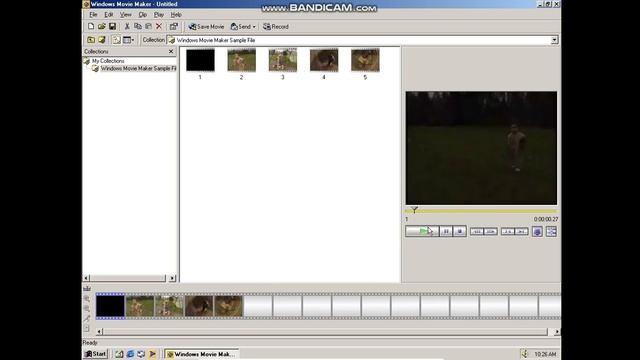Select clip 2 thumbnail in collection
The height and width of the screenshot is (360, 640).
coord(242,60)
